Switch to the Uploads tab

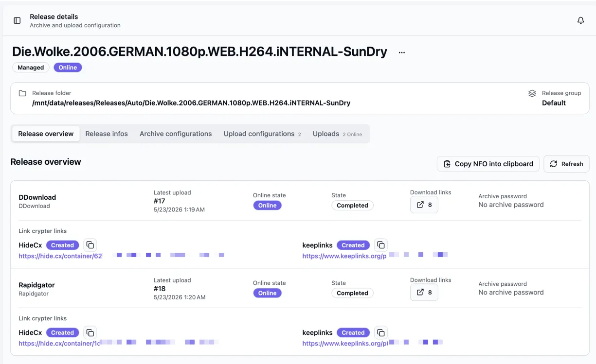[337, 134]
